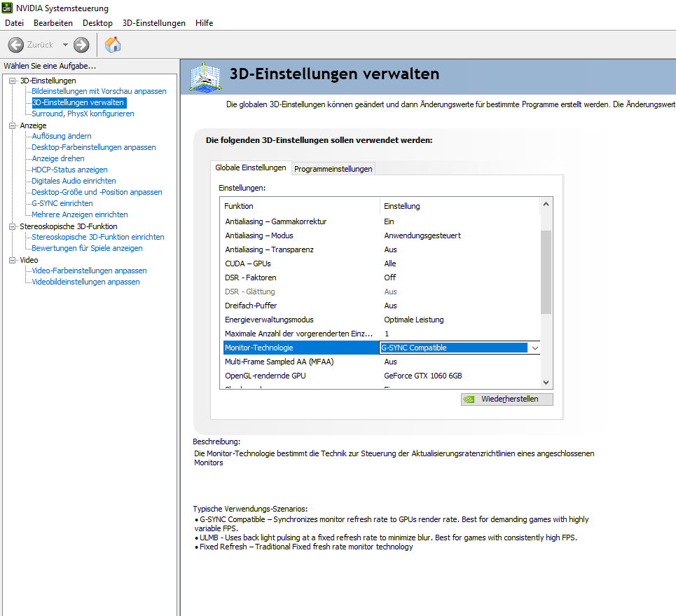Viewport: 676px width, 616px height.
Task: Collapse the Stereoskopische 3D-Funktion tree node
Action: [x=13, y=226]
